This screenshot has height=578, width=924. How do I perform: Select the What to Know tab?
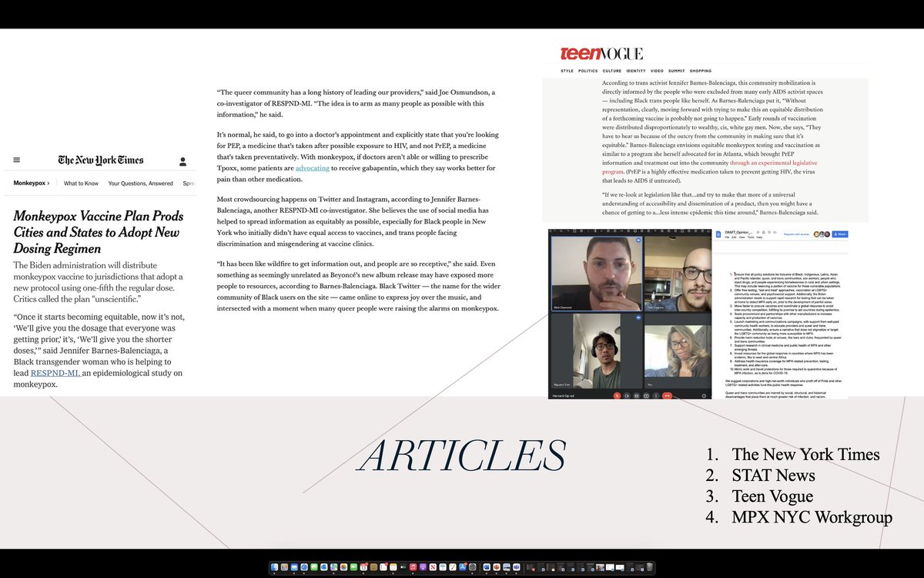[81, 183]
